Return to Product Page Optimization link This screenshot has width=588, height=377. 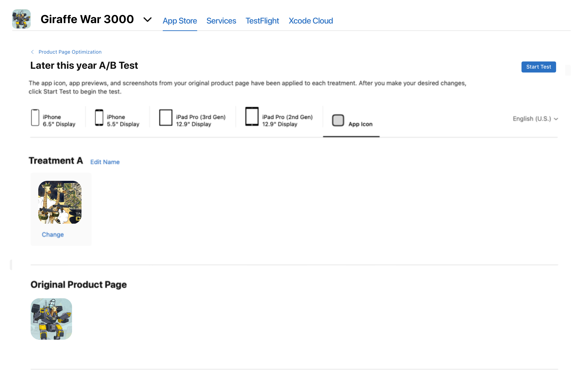(70, 52)
